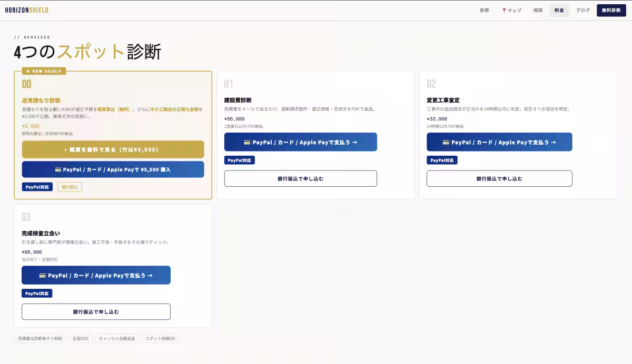Click the PayPal対応 badge on 変更工事査定 card
632x364 pixels.
coord(442,160)
